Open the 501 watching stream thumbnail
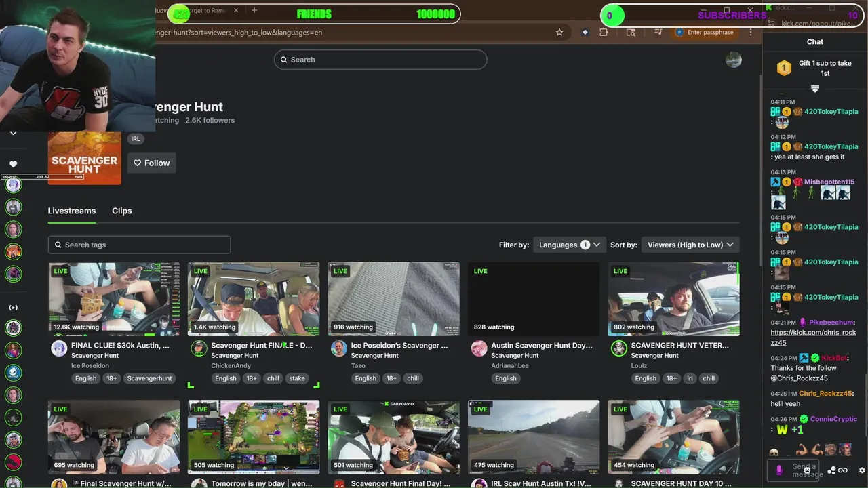868x488 pixels. pos(394,437)
